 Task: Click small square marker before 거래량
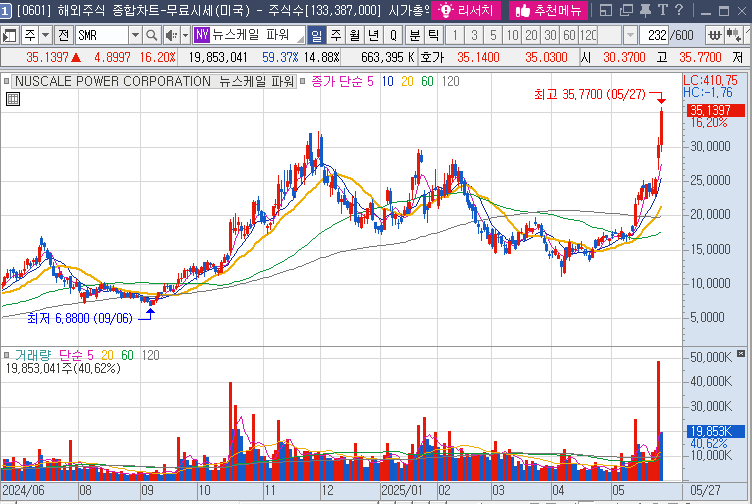6,355
